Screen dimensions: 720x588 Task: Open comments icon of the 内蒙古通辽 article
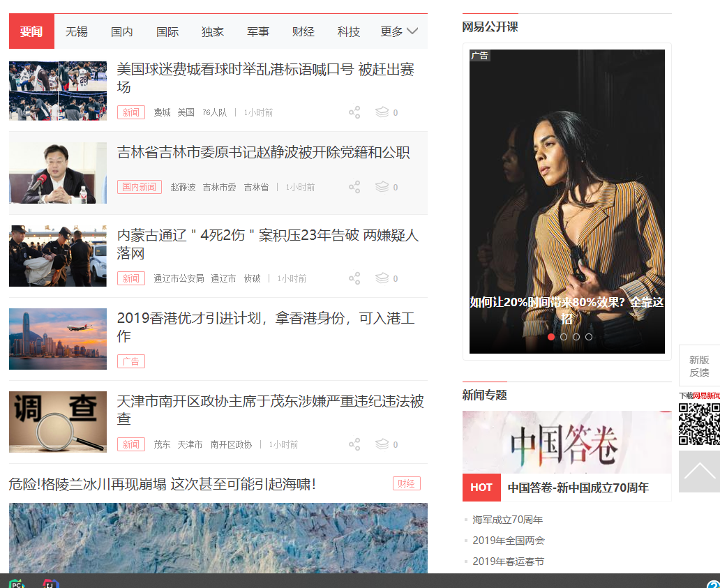[382, 278]
